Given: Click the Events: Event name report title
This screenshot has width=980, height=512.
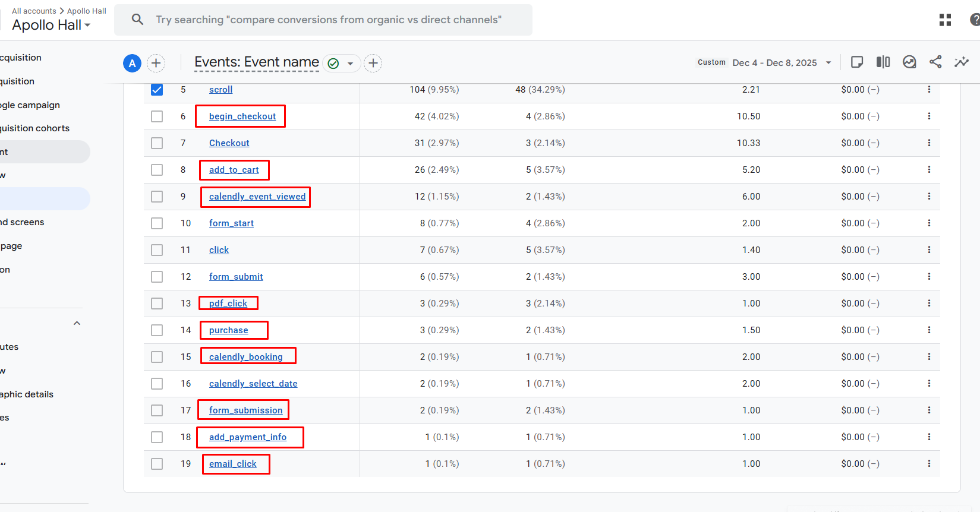Looking at the screenshot, I should 257,62.
